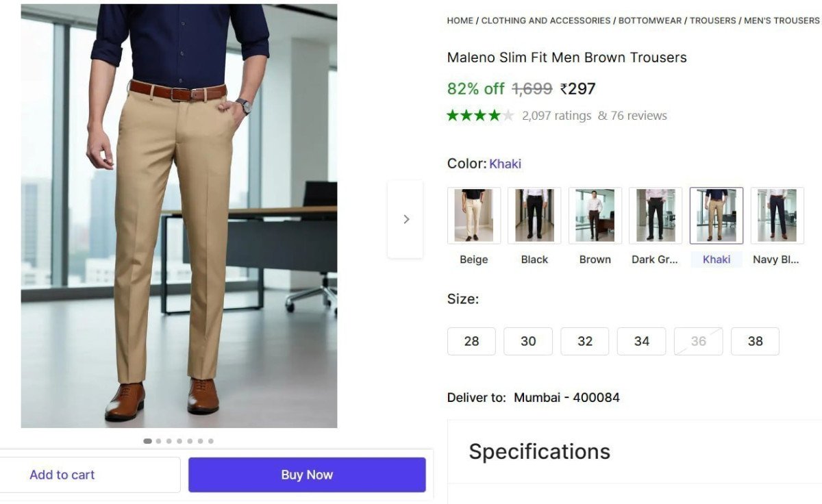The height and width of the screenshot is (504, 822).
Task: Click the Buy Now button
Action: (307, 474)
